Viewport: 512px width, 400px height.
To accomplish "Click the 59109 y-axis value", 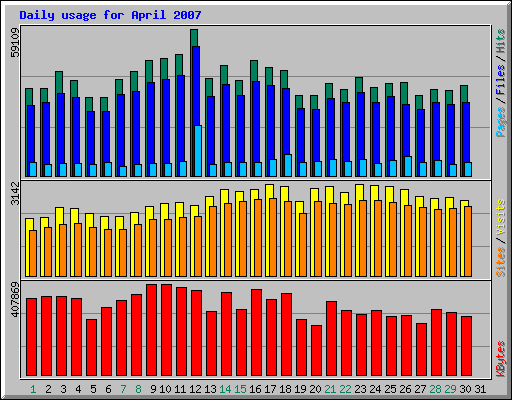I will tap(15, 42).
